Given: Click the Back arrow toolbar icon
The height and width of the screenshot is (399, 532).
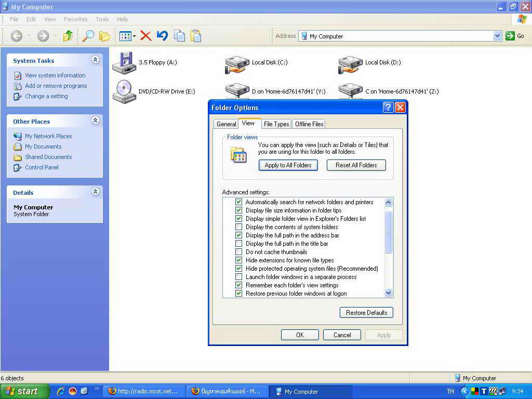Looking at the screenshot, I should (16, 36).
